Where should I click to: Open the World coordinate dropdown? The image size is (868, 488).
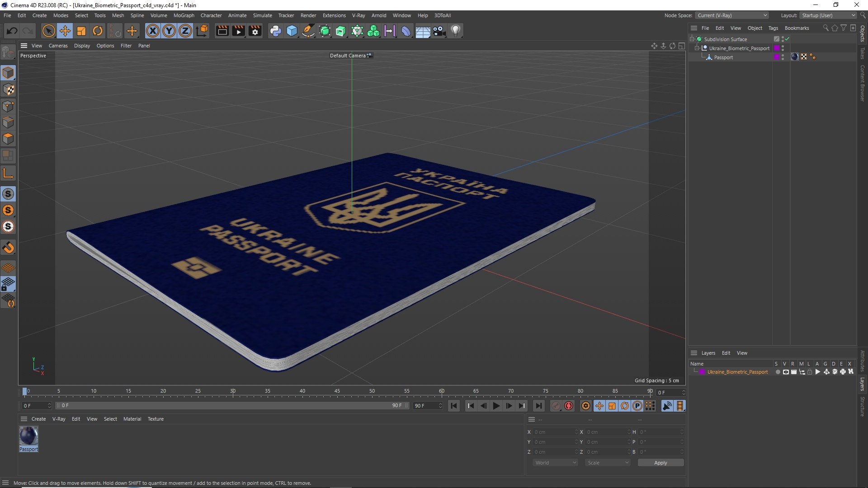tap(556, 463)
